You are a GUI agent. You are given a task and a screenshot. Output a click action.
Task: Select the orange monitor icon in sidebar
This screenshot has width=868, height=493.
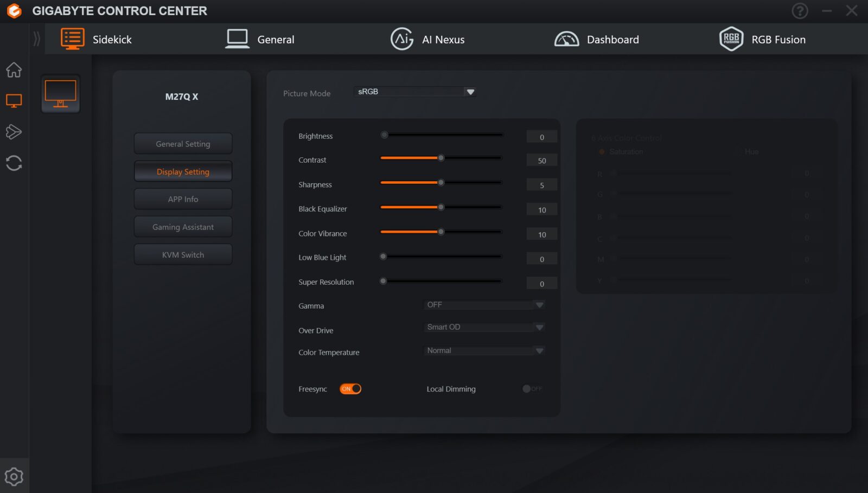[14, 101]
